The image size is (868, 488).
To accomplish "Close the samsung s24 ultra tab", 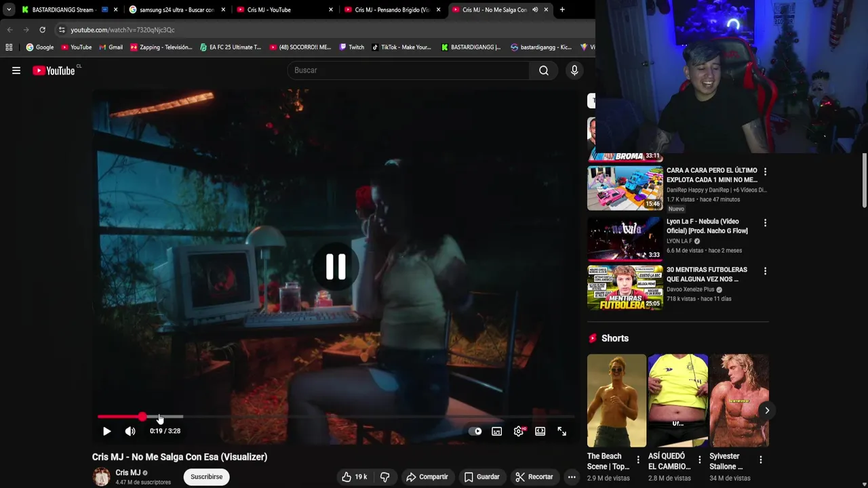I will pos(223,9).
